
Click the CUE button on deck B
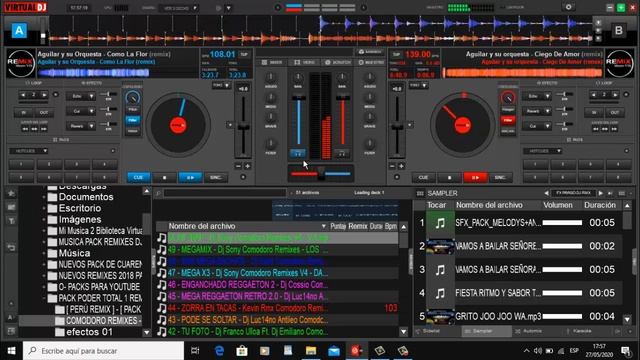(423, 178)
